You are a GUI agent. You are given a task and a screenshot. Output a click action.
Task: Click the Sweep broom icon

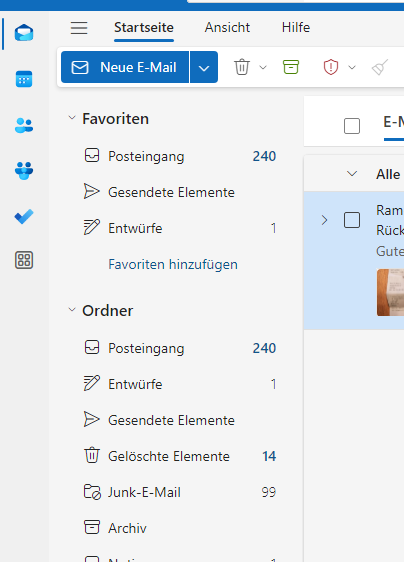pos(380,67)
